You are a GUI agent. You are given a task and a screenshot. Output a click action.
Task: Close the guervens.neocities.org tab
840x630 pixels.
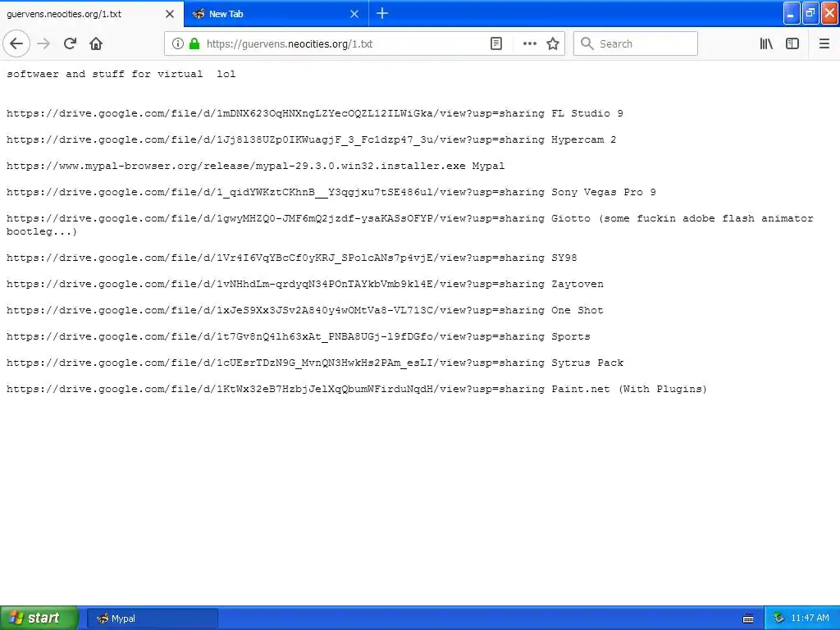(169, 14)
